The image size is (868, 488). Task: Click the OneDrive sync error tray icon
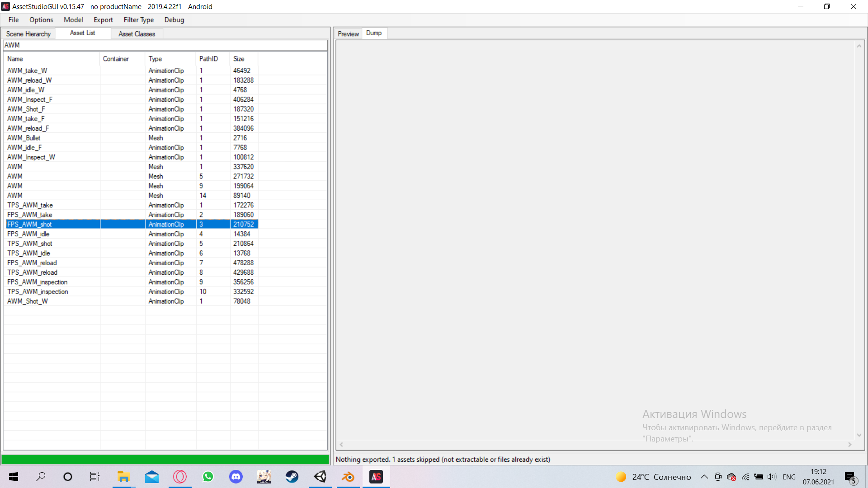point(731,477)
